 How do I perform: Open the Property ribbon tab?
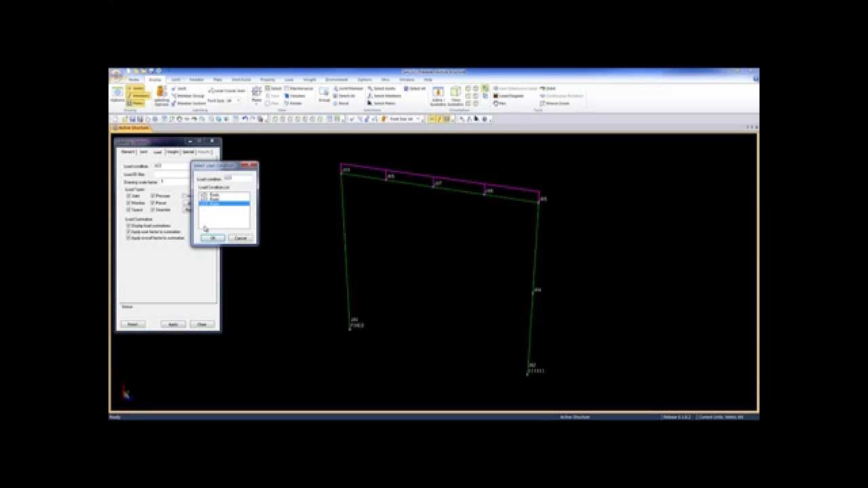[x=268, y=79]
